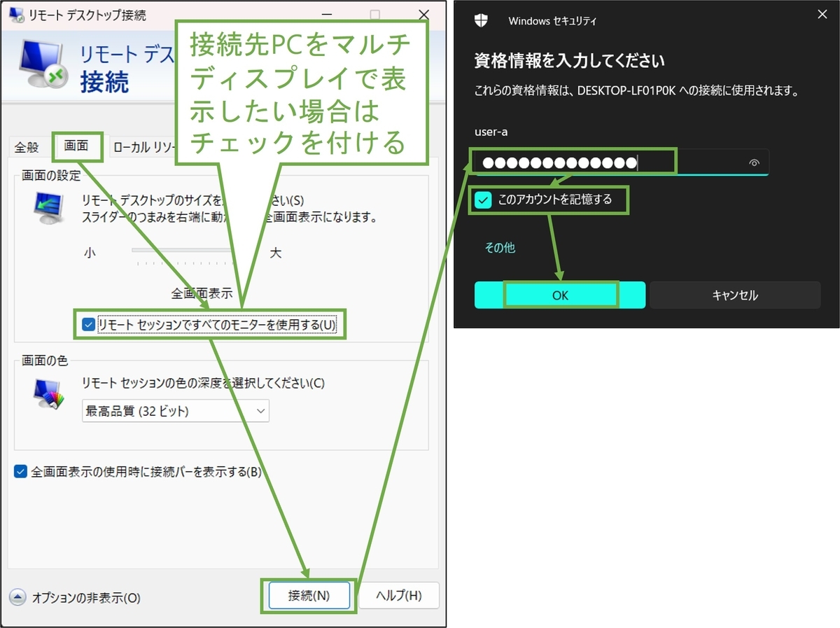Click the 画面の設定 monitor icon
This screenshot has width=840, height=628.
49,209
